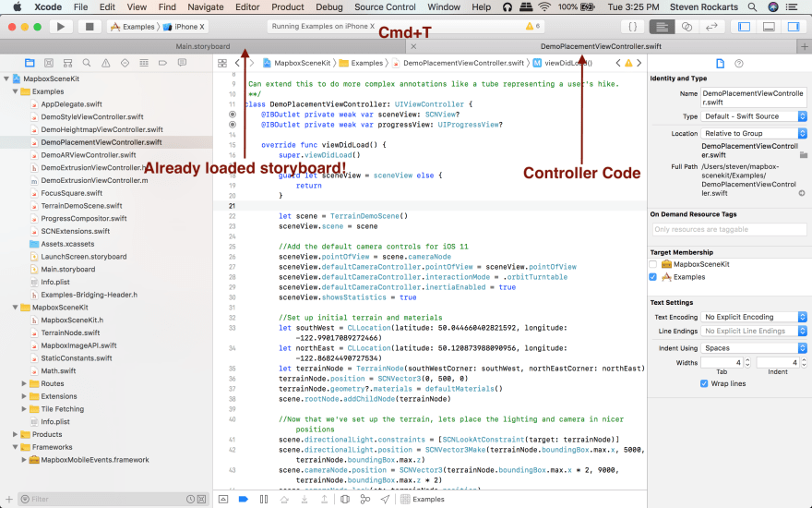The image size is (812, 508).
Task: Expand the Products group
Action: click(x=15, y=434)
